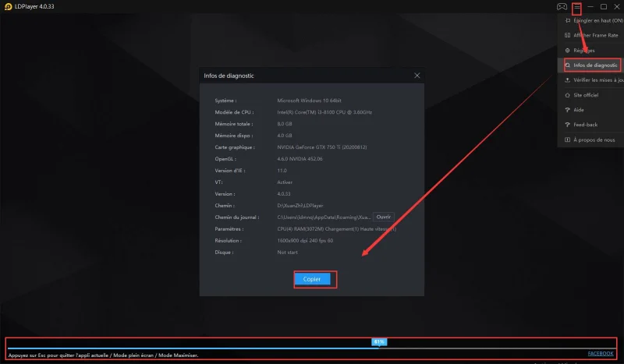
Task: Choose Infos de diagnostic menu entry
Action: tap(591, 65)
